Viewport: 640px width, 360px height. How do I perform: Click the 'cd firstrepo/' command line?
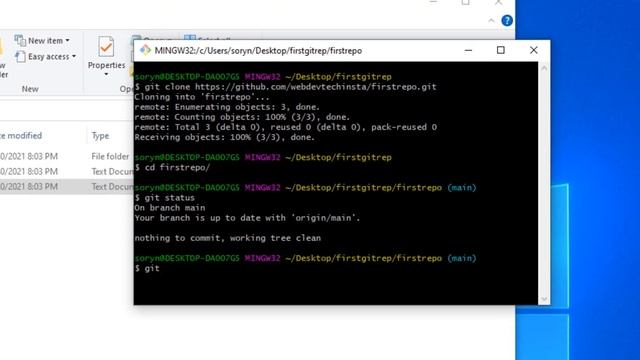click(172, 167)
